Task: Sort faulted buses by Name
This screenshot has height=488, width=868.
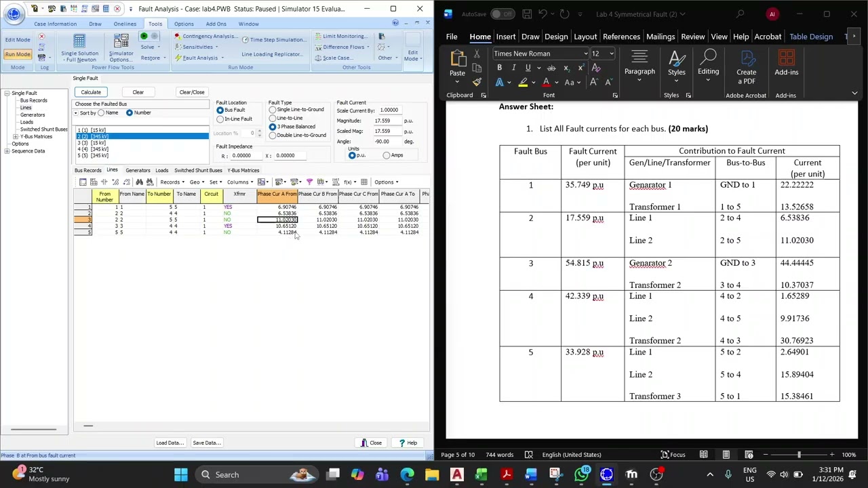Action: click(101, 113)
